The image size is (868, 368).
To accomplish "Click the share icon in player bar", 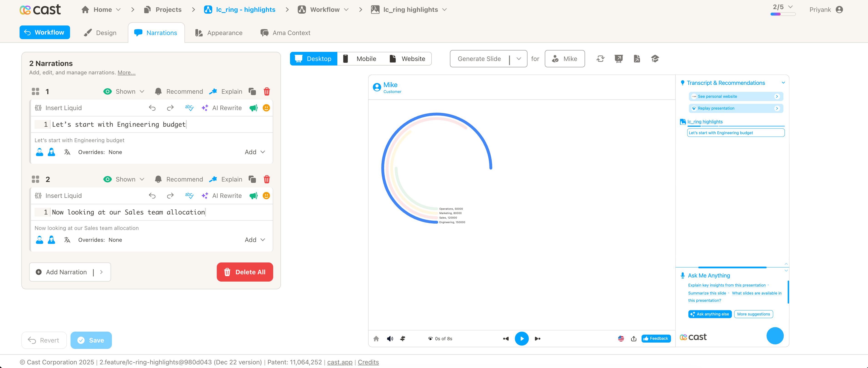I will [x=633, y=339].
